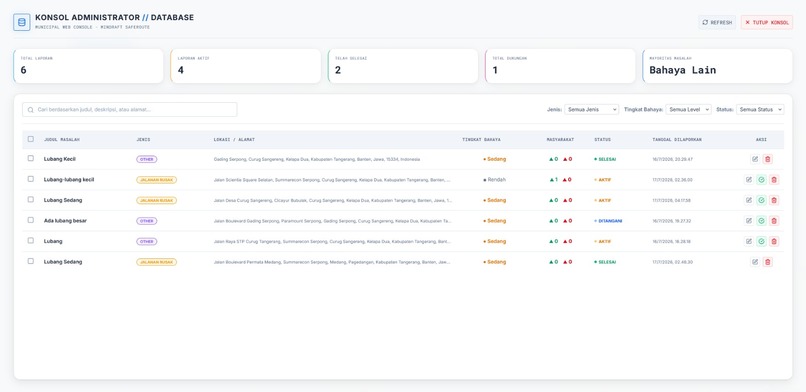Mark Lubang-lubang kecil report as resolved
Screen dimensions: 806x392
[761, 180]
